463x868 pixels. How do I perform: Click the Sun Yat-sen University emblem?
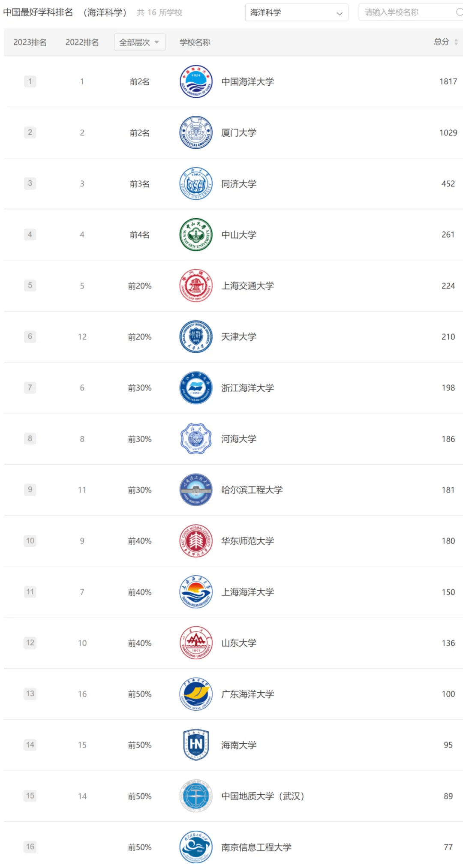196,234
